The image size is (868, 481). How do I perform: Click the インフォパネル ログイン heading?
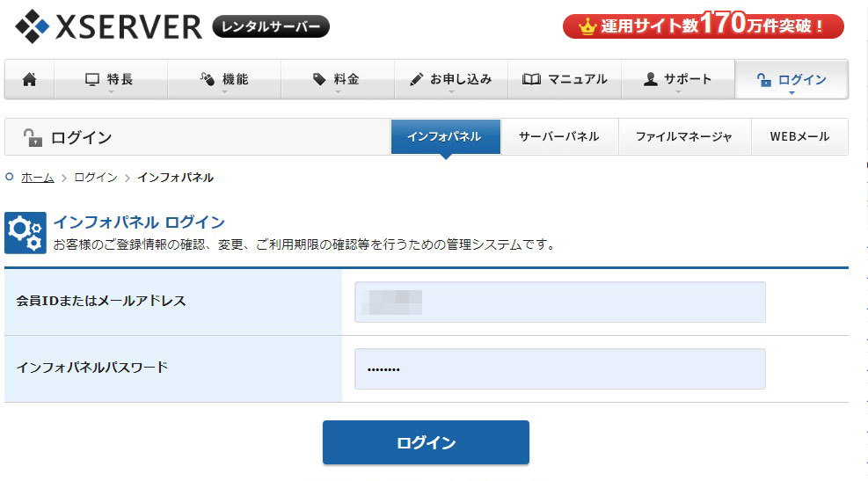pos(140,222)
